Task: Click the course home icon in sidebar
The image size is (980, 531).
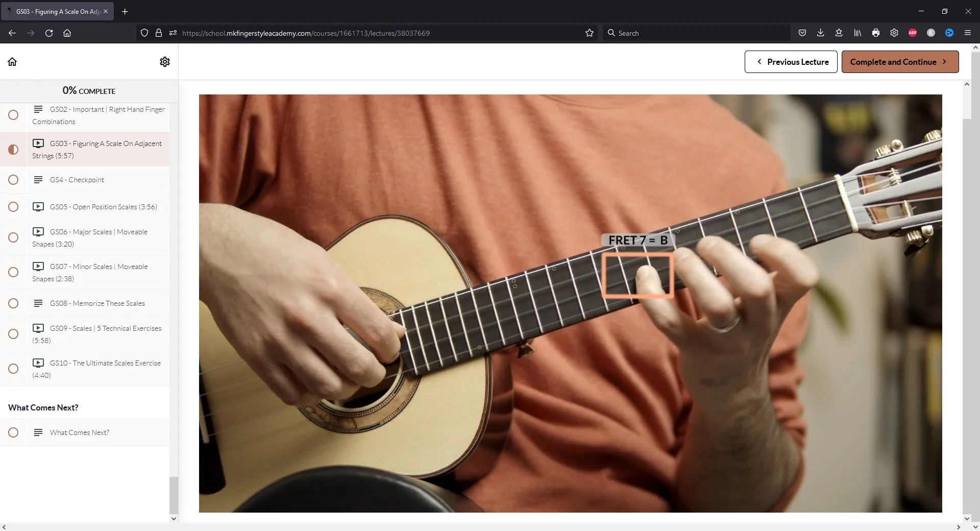Action: [x=12, y=61]
